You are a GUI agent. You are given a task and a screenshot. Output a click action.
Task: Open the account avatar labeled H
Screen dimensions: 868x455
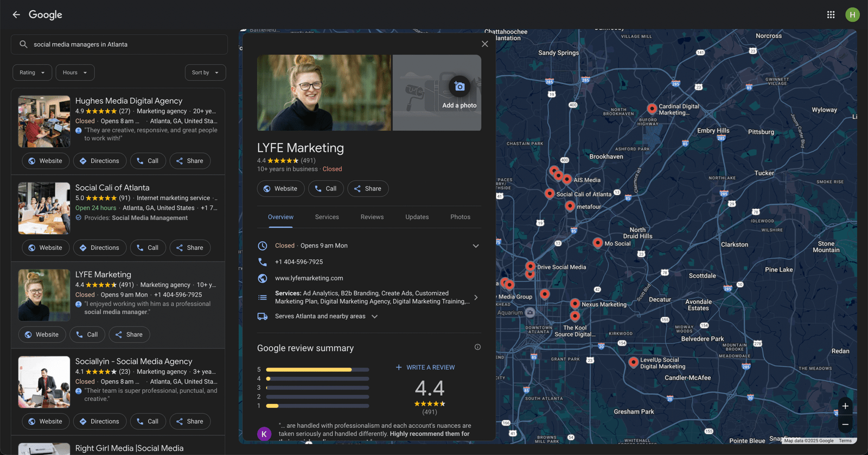coord(852,15)
